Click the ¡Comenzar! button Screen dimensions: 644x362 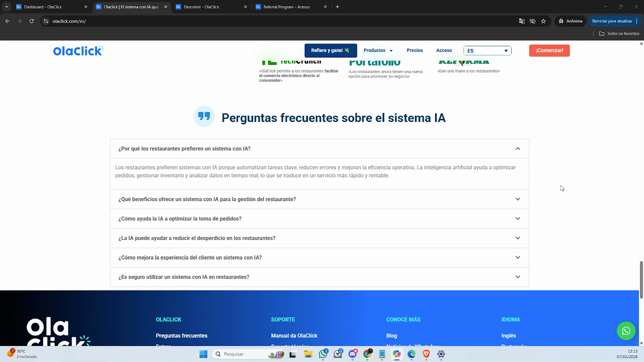coord(549,51)
